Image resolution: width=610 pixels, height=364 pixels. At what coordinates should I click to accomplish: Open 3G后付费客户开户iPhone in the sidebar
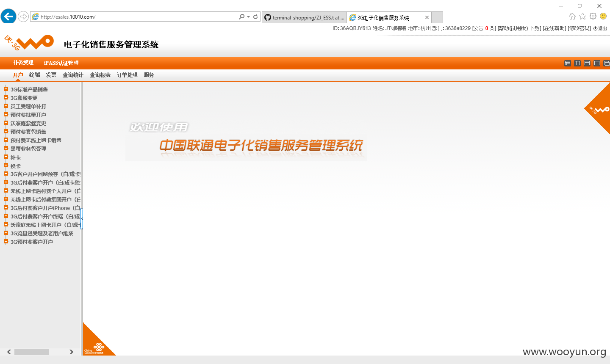(45, 208)
